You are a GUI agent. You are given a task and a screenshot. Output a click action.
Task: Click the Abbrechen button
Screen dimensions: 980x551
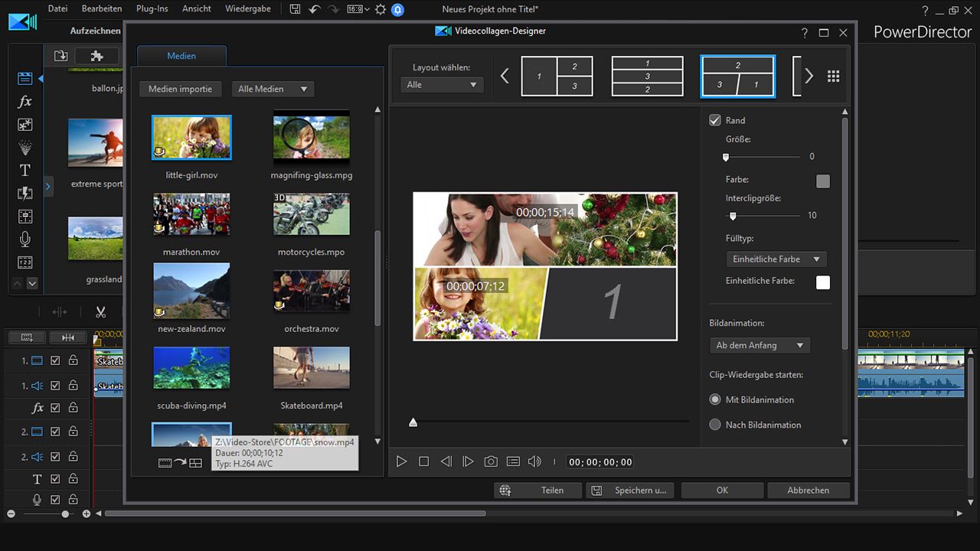coord(808,490)
